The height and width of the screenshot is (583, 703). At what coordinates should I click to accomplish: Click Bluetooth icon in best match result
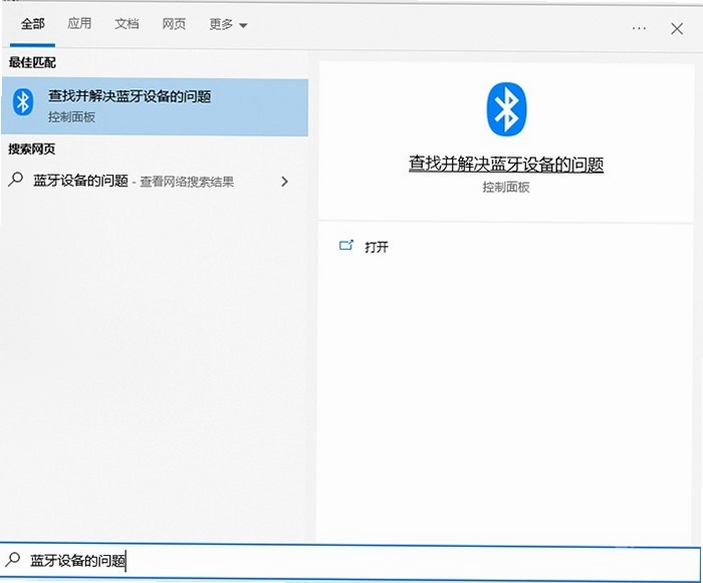pos(23,102)
